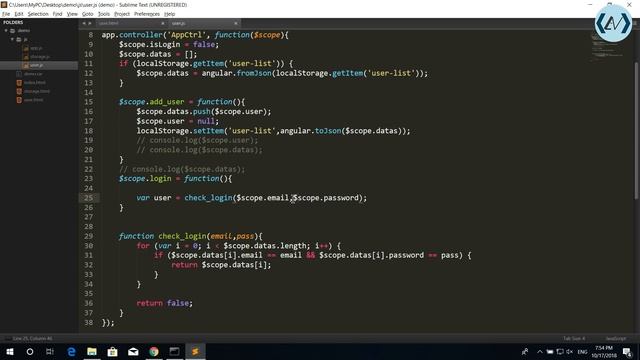Click line number 15 in the gutter
Image resolution: width=640 pixels, height=360 pixels.
(x=89, y=102)
